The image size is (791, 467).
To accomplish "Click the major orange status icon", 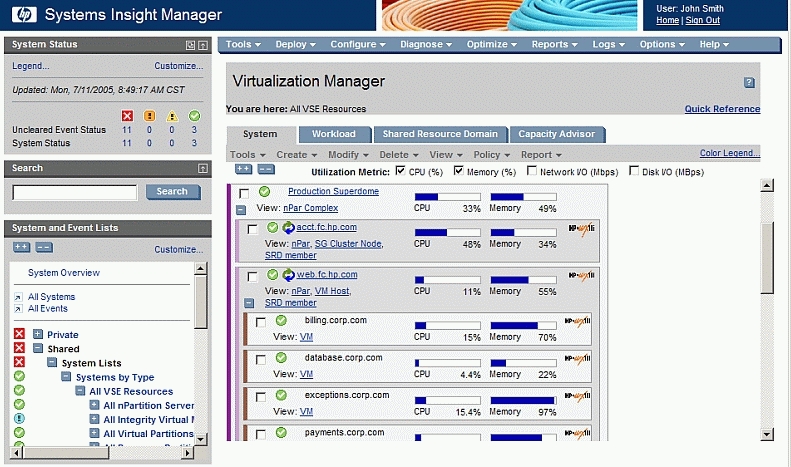I will point(149,116).
